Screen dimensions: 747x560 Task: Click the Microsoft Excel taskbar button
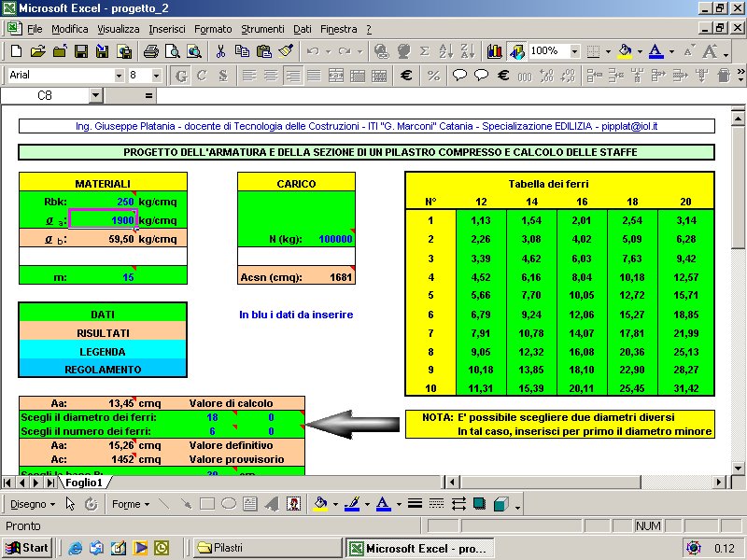(419, 548)
